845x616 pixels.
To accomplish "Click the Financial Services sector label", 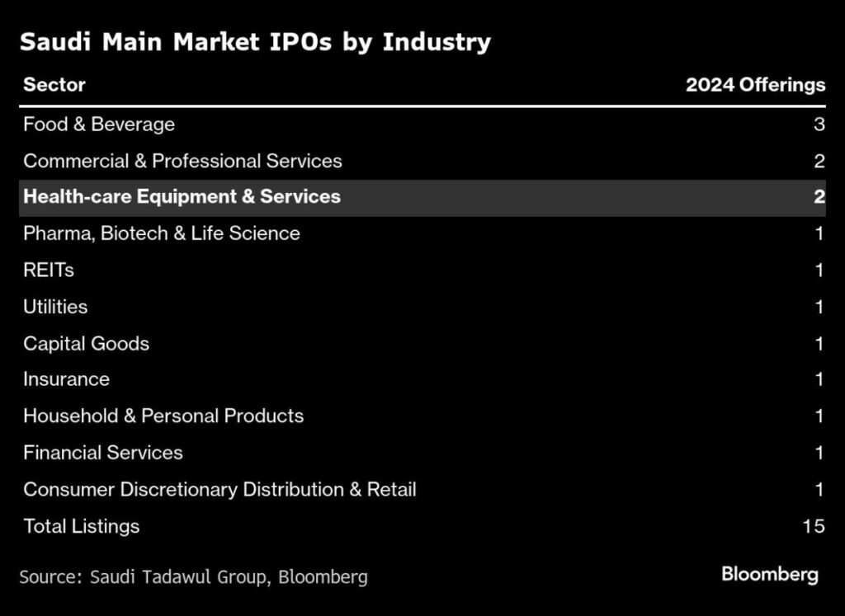I will pos(103,453).
